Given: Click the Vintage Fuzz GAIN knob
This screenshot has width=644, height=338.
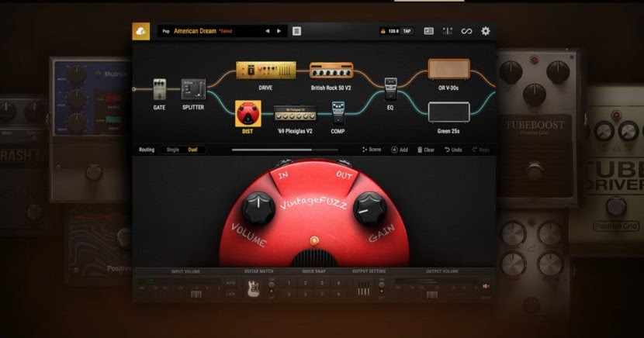Looking at the screenshot, I should point(369,209).
